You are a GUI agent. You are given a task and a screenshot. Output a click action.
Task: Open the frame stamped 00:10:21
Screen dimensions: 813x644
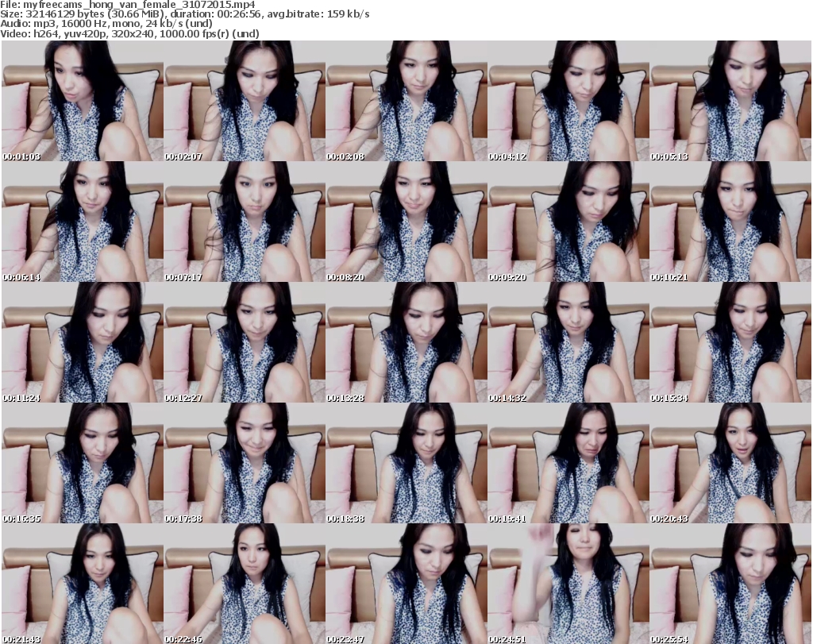[730, 222]
